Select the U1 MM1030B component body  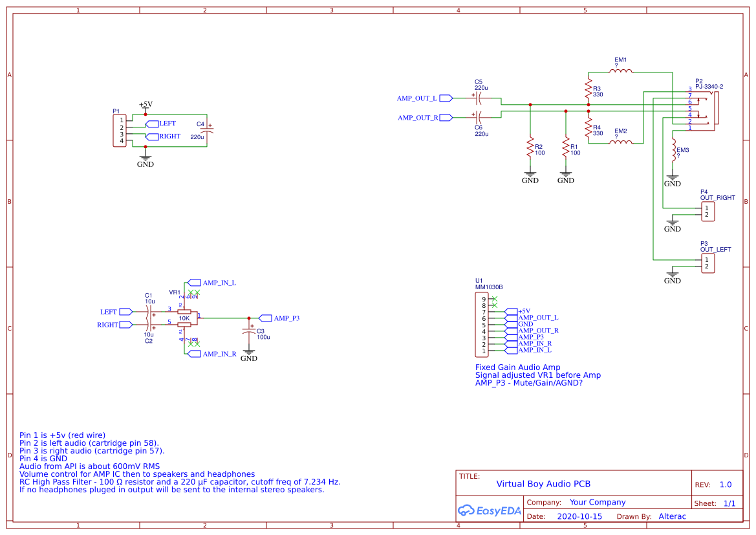482,325
